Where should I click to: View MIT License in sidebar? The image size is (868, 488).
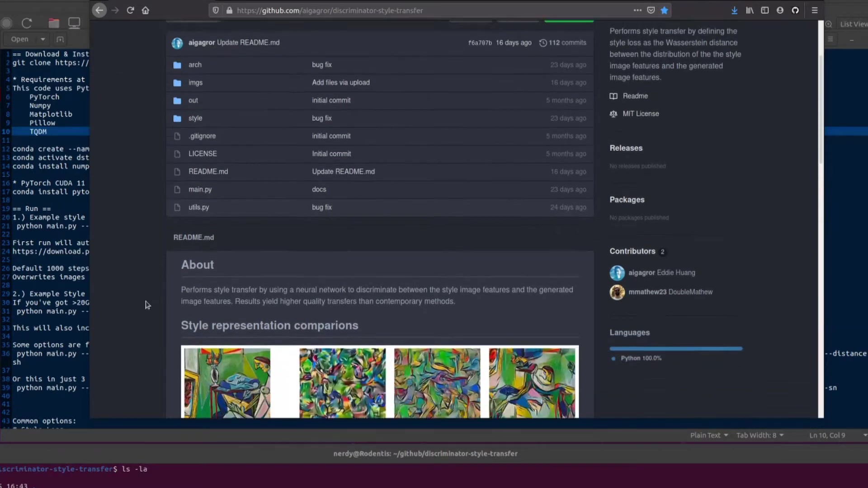point(641,114)
